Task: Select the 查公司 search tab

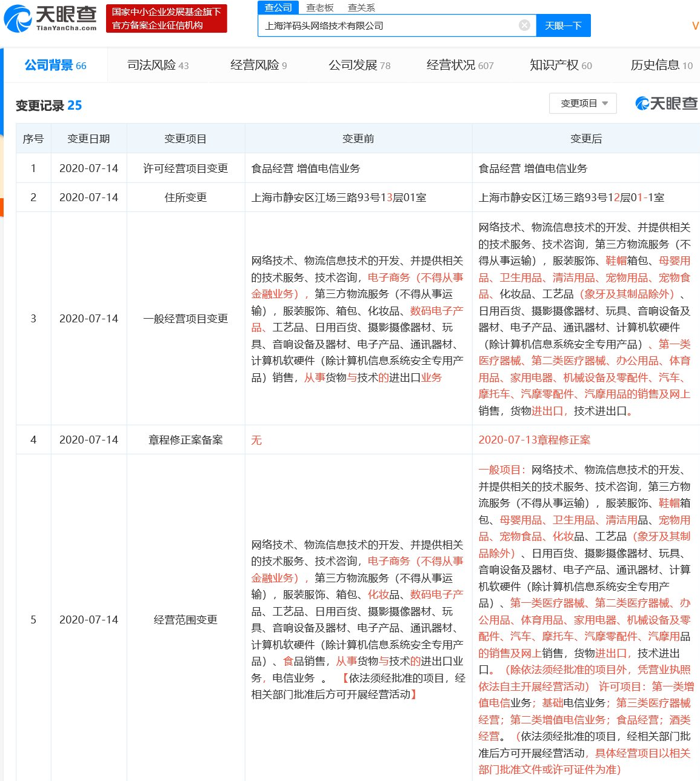Action: click(x=279, y=7)
